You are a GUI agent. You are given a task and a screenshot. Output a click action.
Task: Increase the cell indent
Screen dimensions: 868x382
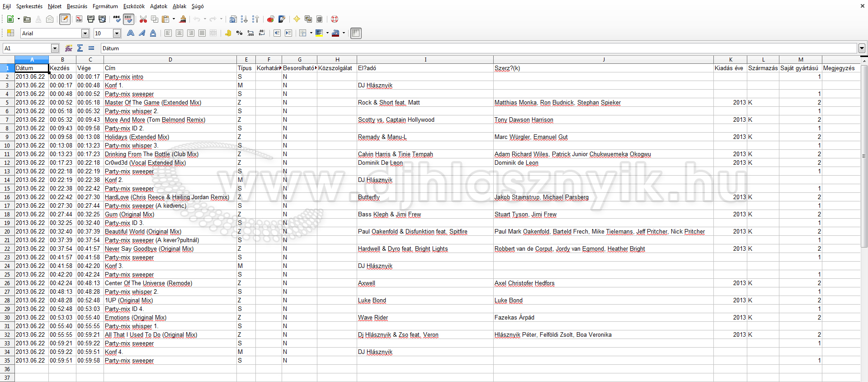coord(288,33)
